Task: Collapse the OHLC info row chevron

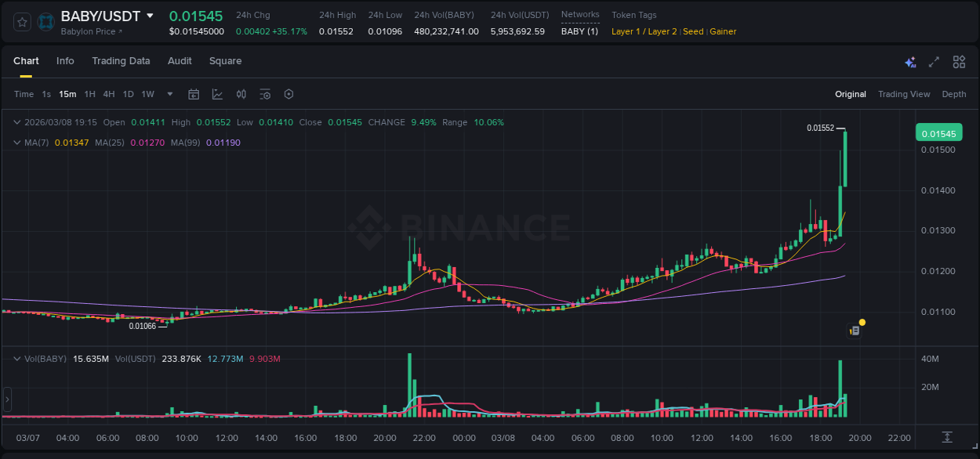Action: pos(17,122)
